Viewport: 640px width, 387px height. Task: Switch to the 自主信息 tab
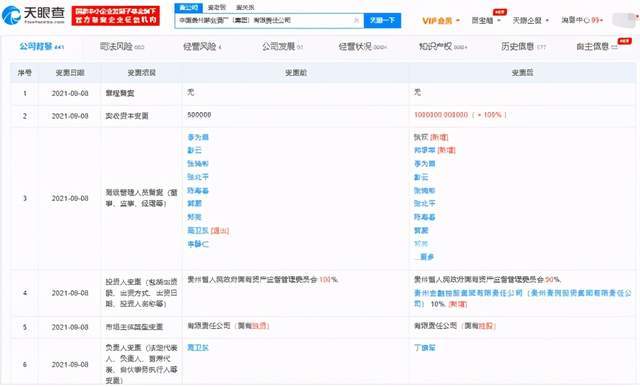[598, 47]
